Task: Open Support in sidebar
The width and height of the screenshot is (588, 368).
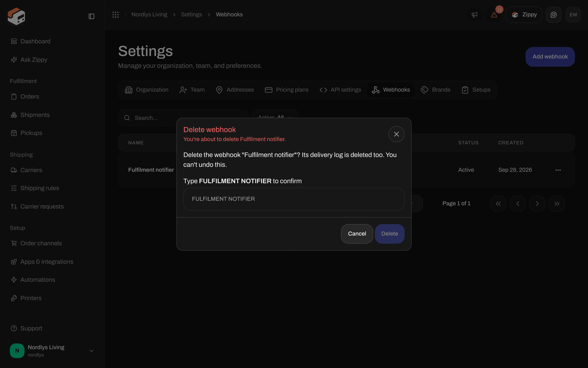Action: pyautogui.click(x=26, y=328)
